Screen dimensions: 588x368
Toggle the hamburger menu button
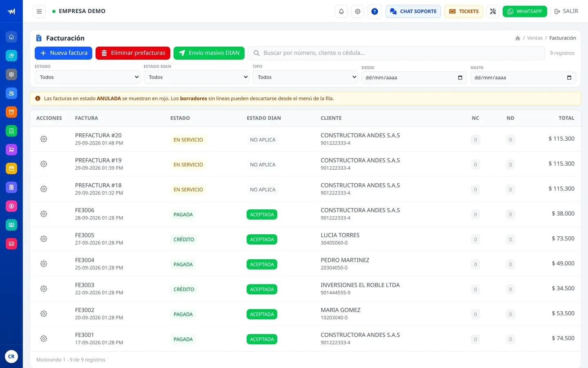[39, 11]
